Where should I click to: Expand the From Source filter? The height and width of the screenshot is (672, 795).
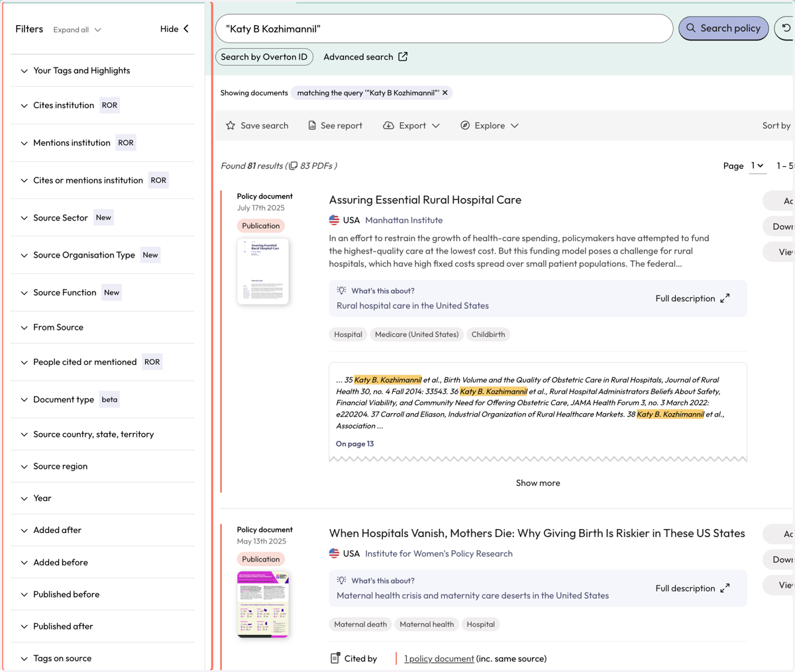pyautogui.click(x=103, y=327)
